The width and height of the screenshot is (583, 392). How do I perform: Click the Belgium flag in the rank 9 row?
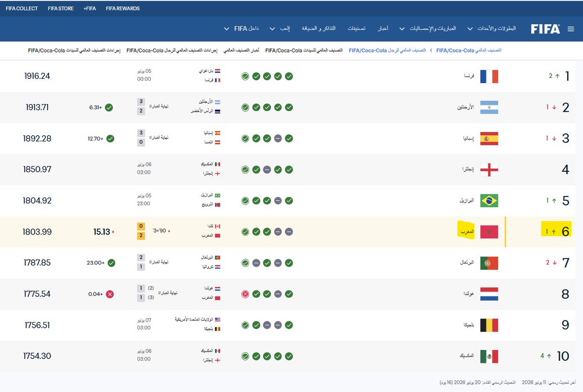tap(489, 325)
